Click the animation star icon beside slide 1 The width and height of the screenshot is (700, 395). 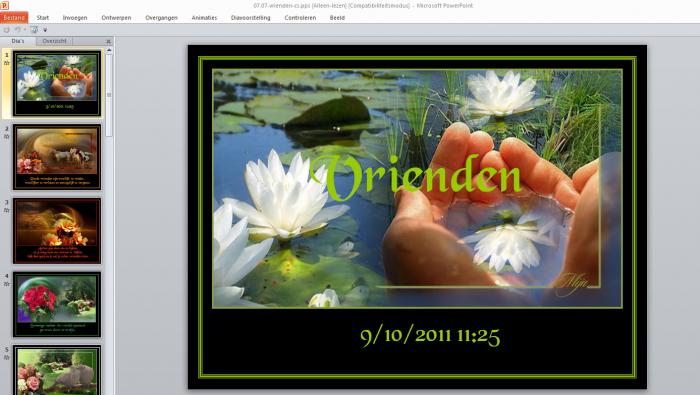[6, 63]
